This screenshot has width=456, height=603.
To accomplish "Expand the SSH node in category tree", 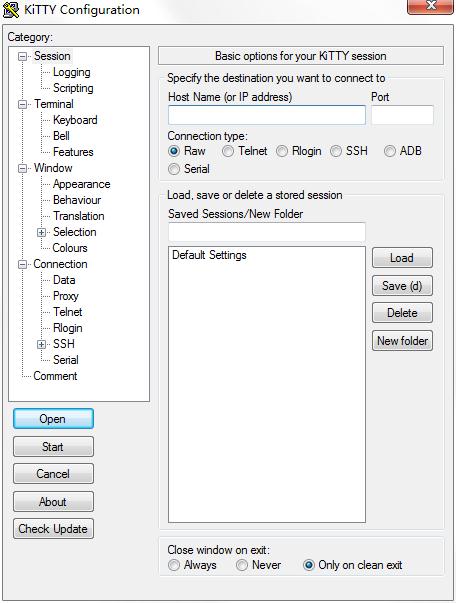I will pyautogui.click(x=42, y=344).
